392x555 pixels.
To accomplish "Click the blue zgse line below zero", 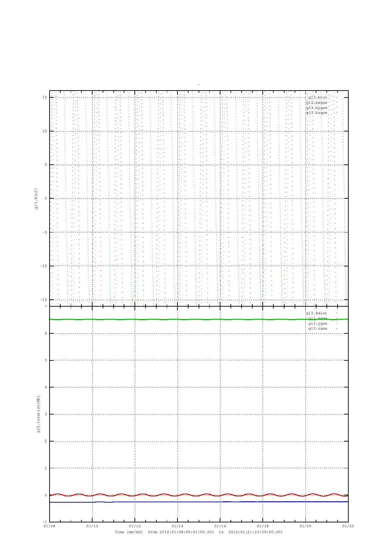I will [199, 502].
